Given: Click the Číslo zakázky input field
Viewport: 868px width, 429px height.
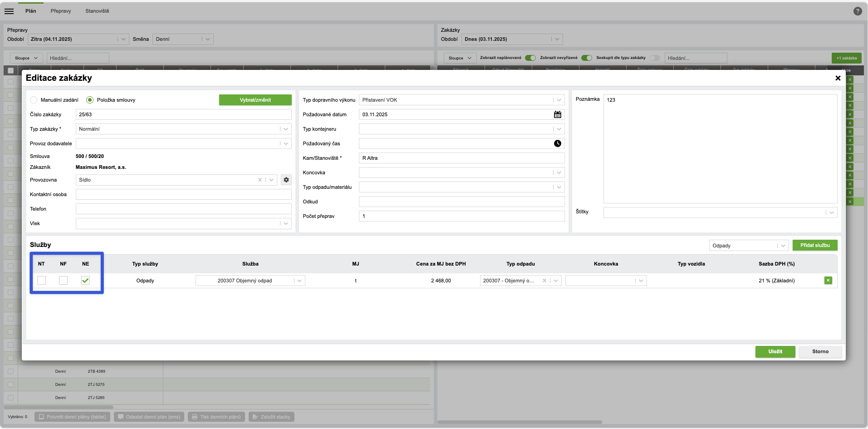Looking at the screenshot, I should (x=184, y=114).
